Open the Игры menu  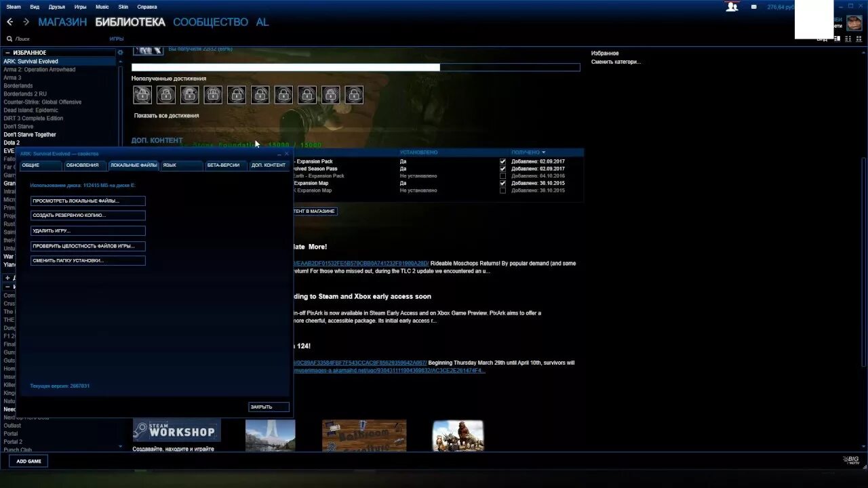tap(80, 7)
